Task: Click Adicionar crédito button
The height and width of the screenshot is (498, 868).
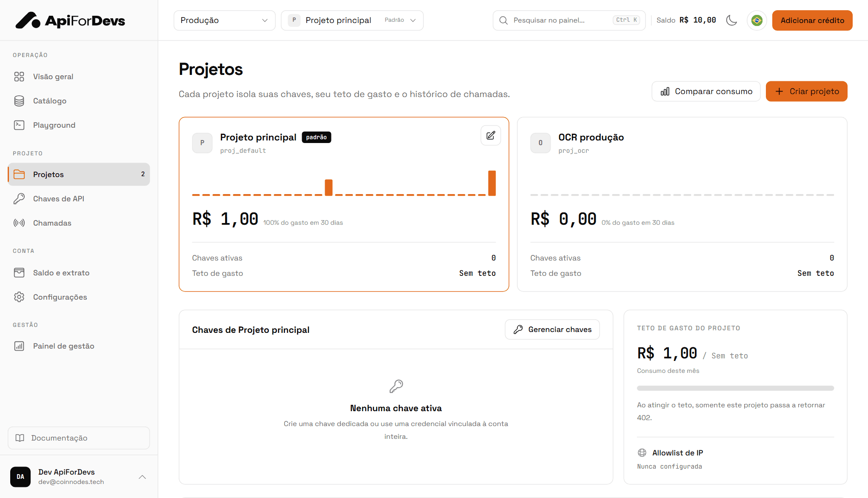Action: tap(812, 20)
